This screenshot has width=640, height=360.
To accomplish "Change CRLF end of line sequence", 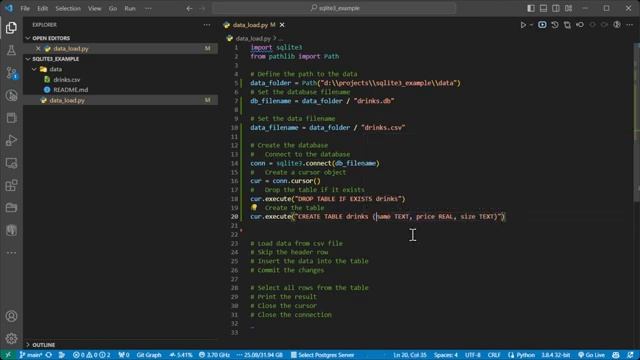I will click(494, 355).
